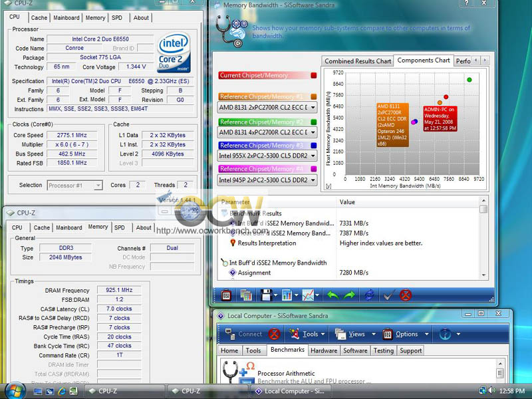Image resolution: width=532 pixels, height=399 pixels.
Task: Open the Windows Start orb
Action: tap(14, 390)
